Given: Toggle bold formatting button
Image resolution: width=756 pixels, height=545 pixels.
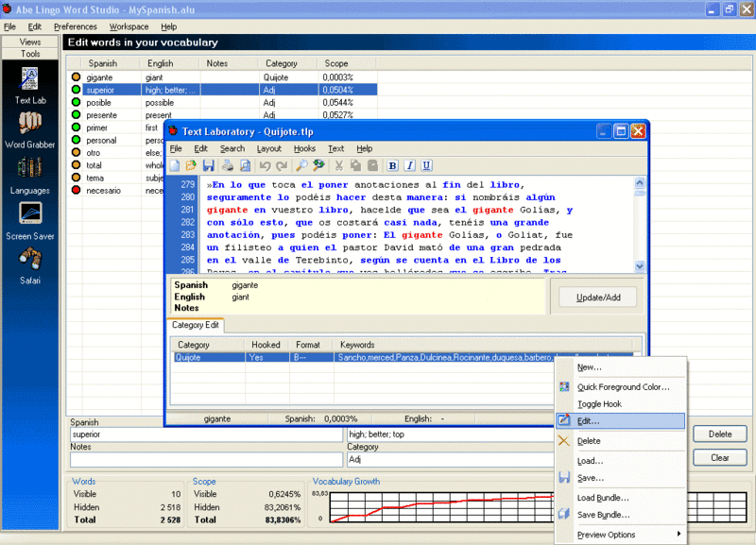Looking at the screenshot, I should coord(392,165).
